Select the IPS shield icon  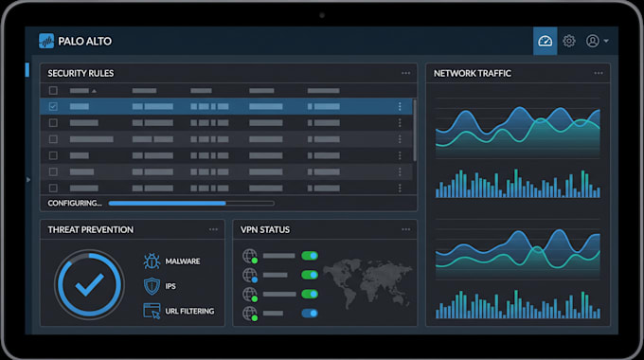[x=152, y=286]
